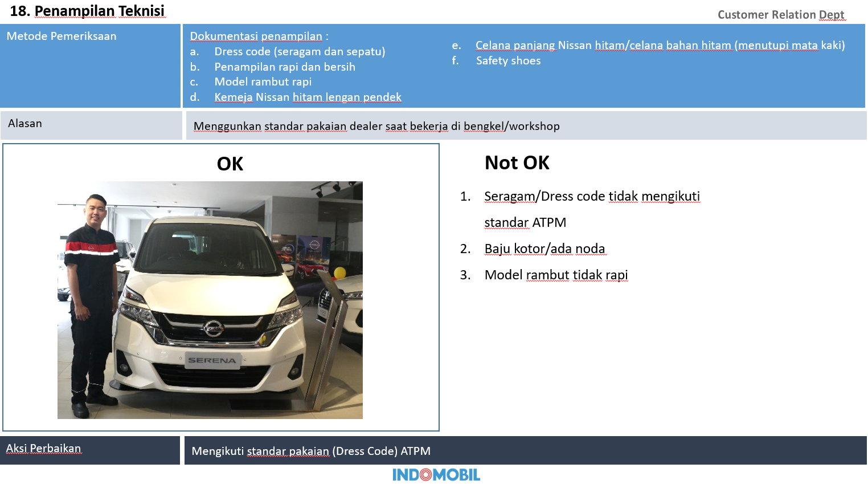Click the Aksi Perbaikan label cell
Viewport: 868px width, 484px height.
tap(45, 448)
